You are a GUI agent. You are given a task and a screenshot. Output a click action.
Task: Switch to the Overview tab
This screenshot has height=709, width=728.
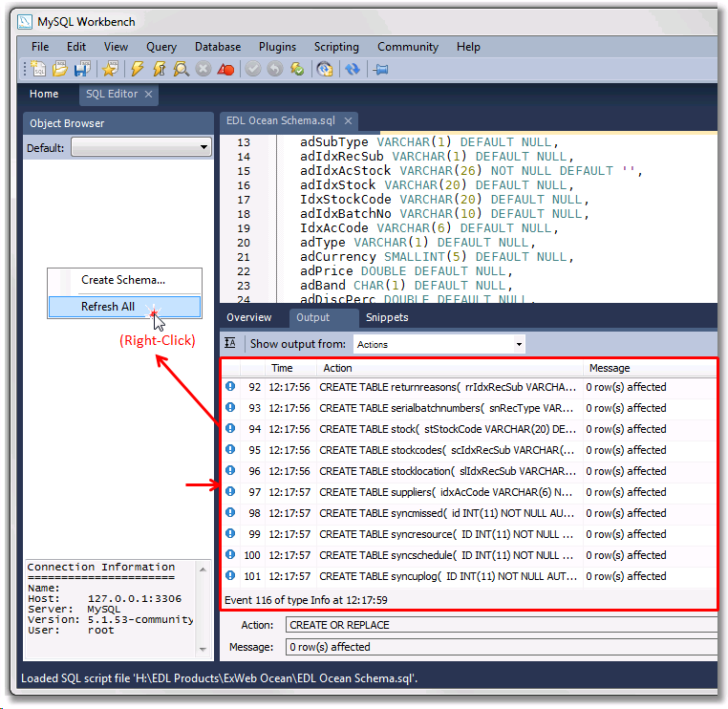248,317
